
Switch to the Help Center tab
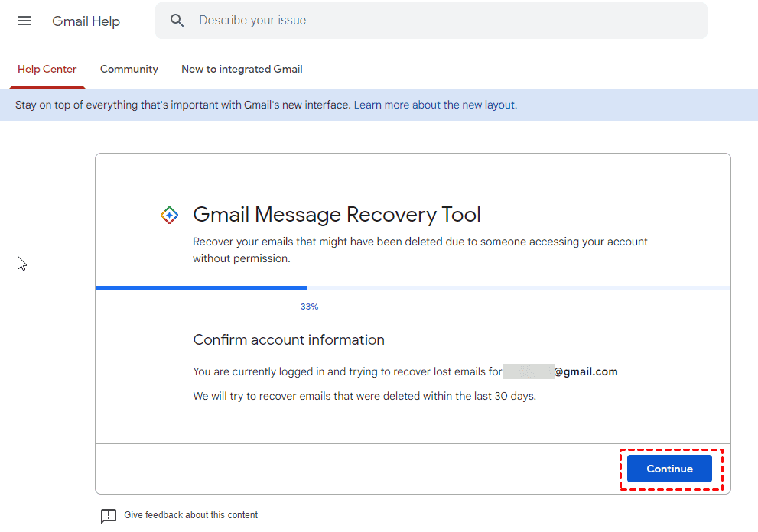tap(47, 69)
